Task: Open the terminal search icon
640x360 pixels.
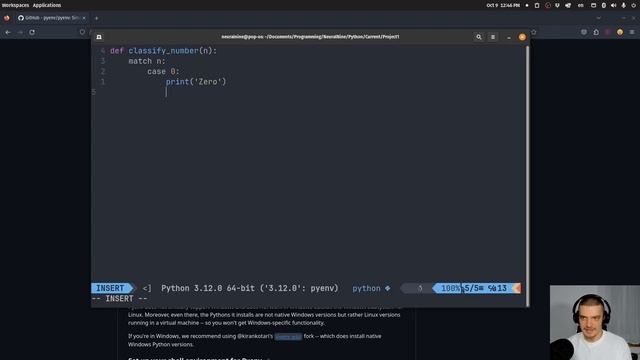Action: [478, 37]
